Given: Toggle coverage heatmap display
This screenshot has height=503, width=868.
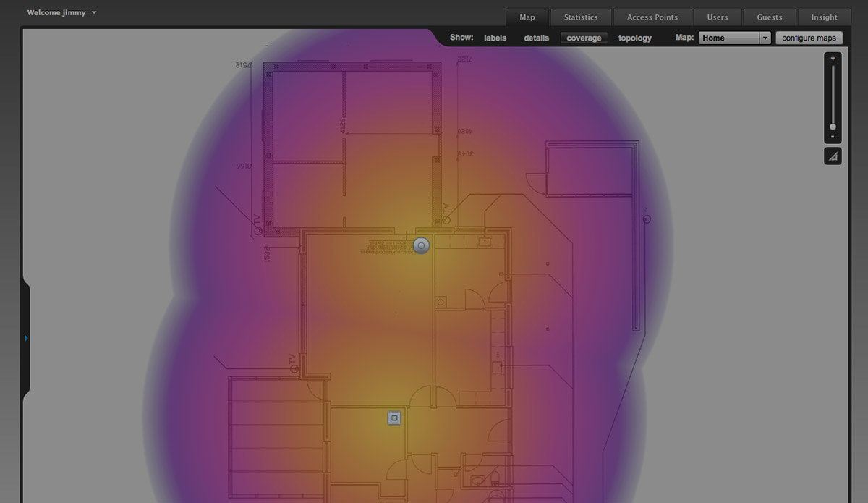Looking at the screenshot, I should (584, 38).
